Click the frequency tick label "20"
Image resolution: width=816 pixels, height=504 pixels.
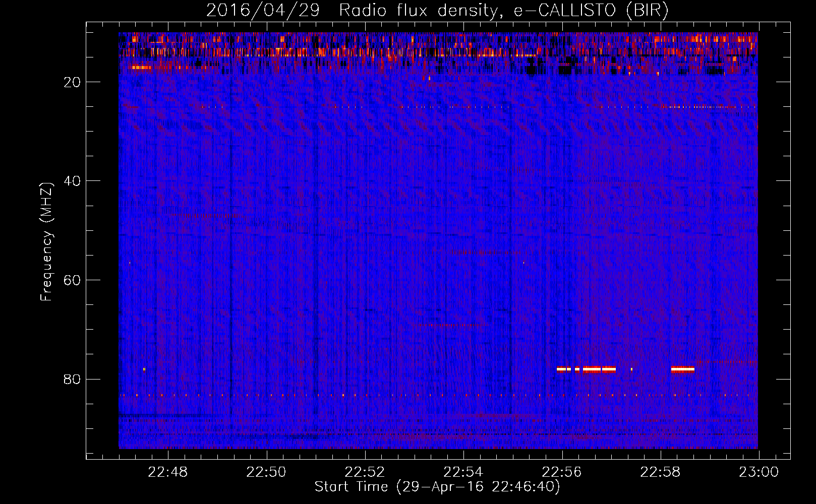click(x=73, y=82)
